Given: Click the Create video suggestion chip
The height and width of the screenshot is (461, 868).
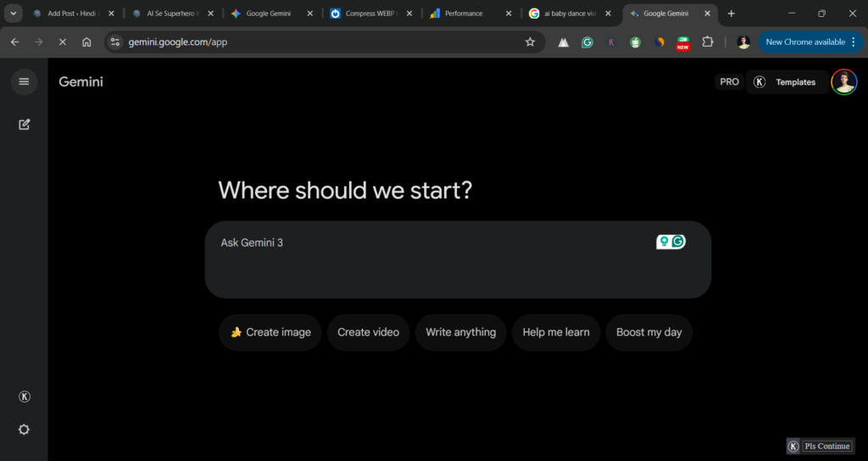Looking at the screenshot, I should tap(368, 332).
